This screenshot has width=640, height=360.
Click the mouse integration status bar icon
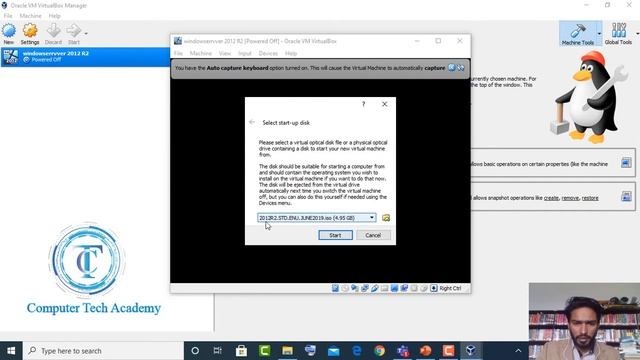coord(424,288)
